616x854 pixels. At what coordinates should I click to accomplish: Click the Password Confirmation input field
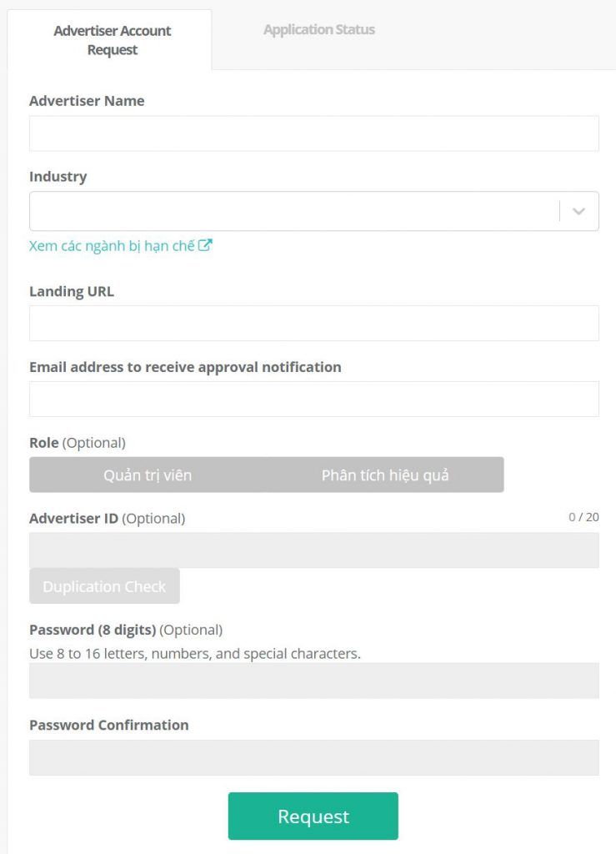click(314, 757)
